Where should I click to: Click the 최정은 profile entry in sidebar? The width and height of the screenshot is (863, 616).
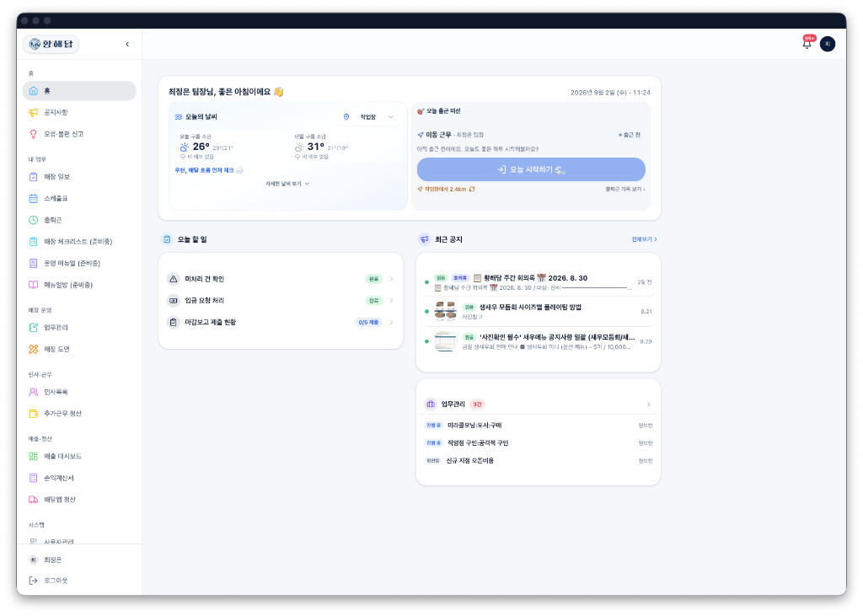79,560
